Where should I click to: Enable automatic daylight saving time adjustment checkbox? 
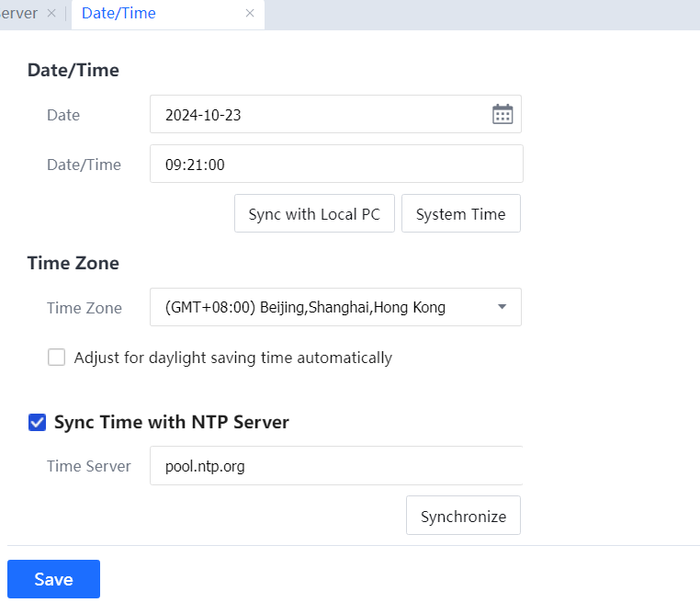tap(57, 358)
